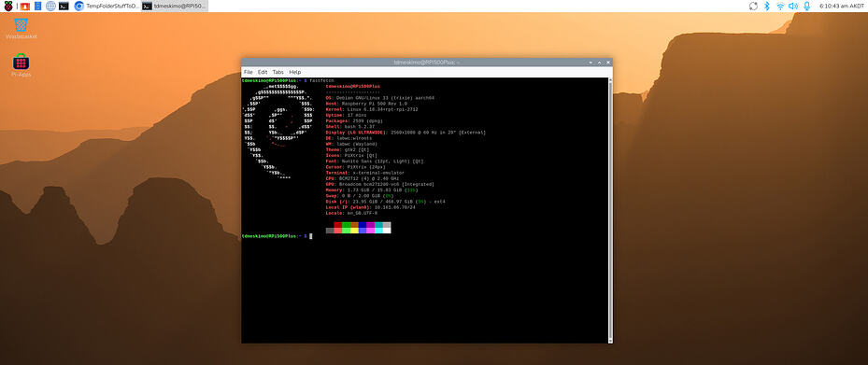Click the "Icons: PiXtrix [Qt]" line

click(351, 155)
